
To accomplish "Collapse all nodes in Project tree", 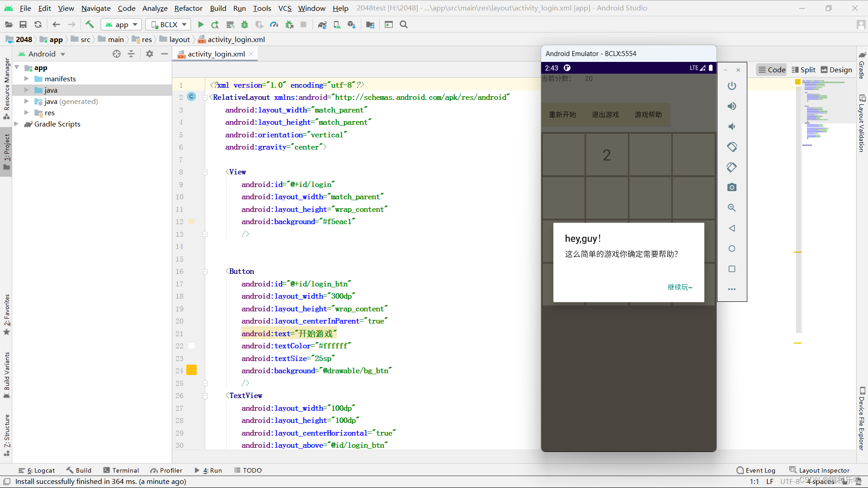I will [131, 54].
